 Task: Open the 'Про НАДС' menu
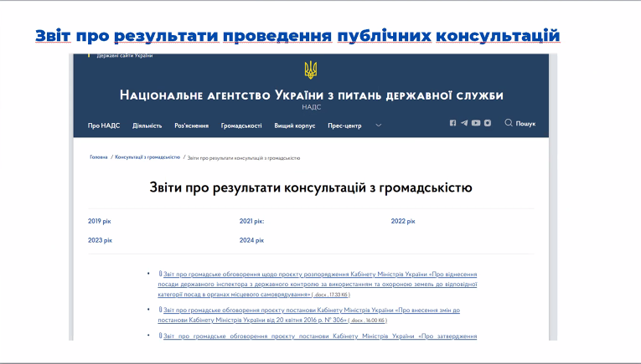[104, 126]
